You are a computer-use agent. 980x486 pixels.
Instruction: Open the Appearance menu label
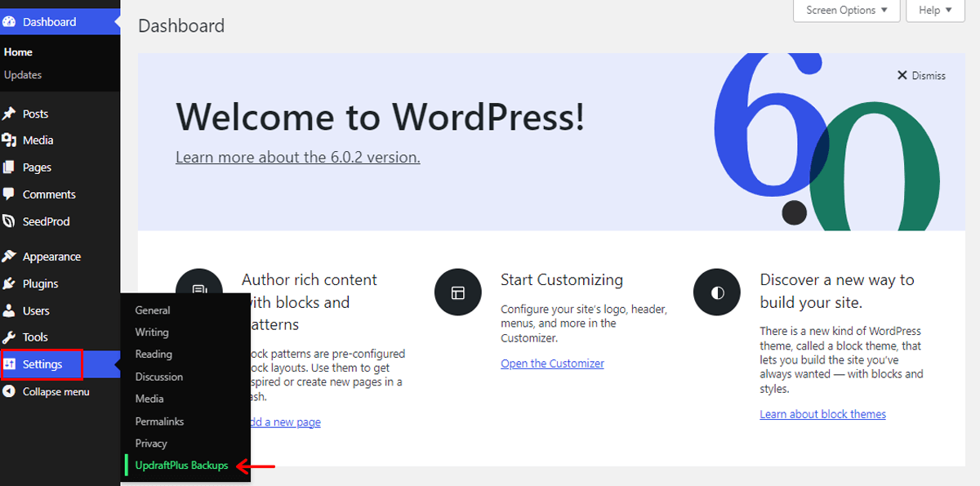click(x=51, y=256)
